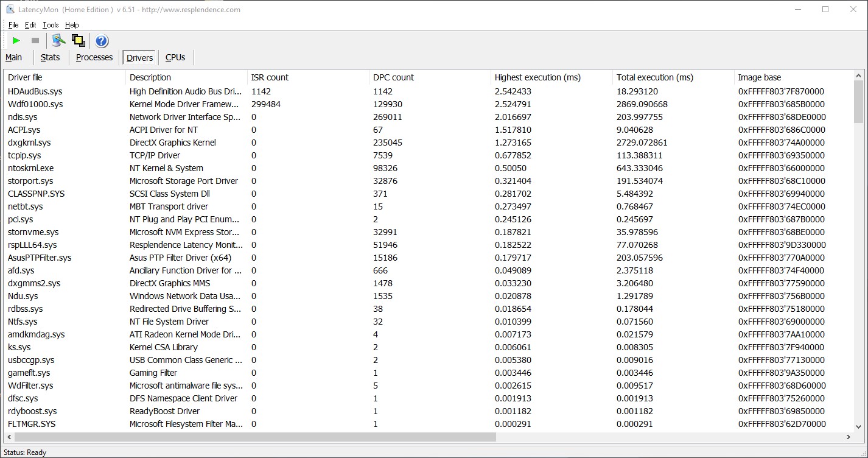Screen dimensions: 868x458
Task: Select the tcpip.sys driver row
Action: pos(429,155)
